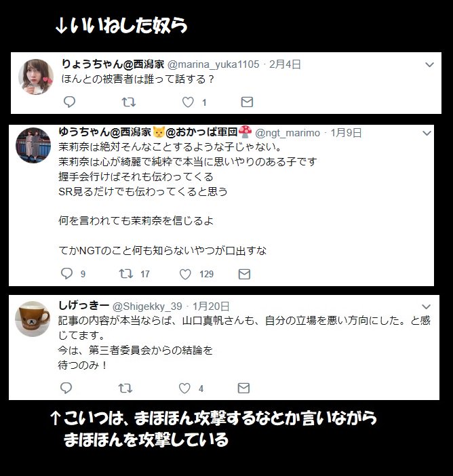453x476 pixels.
Task: Open the 1月20日 tweet timestamp
Action: [211, 306]
